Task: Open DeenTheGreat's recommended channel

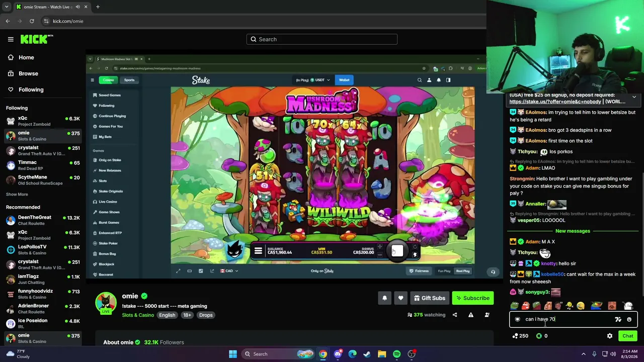Action: point(43,220)
